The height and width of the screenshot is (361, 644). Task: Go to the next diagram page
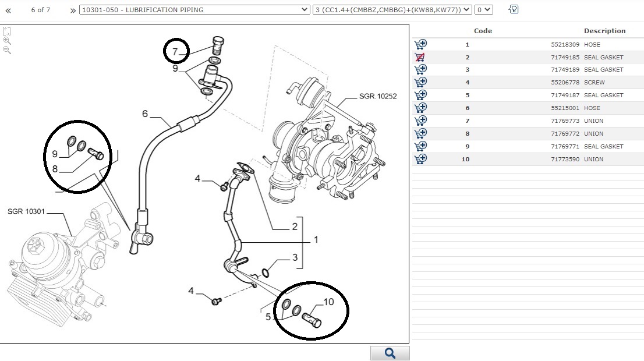coord(72,10)
